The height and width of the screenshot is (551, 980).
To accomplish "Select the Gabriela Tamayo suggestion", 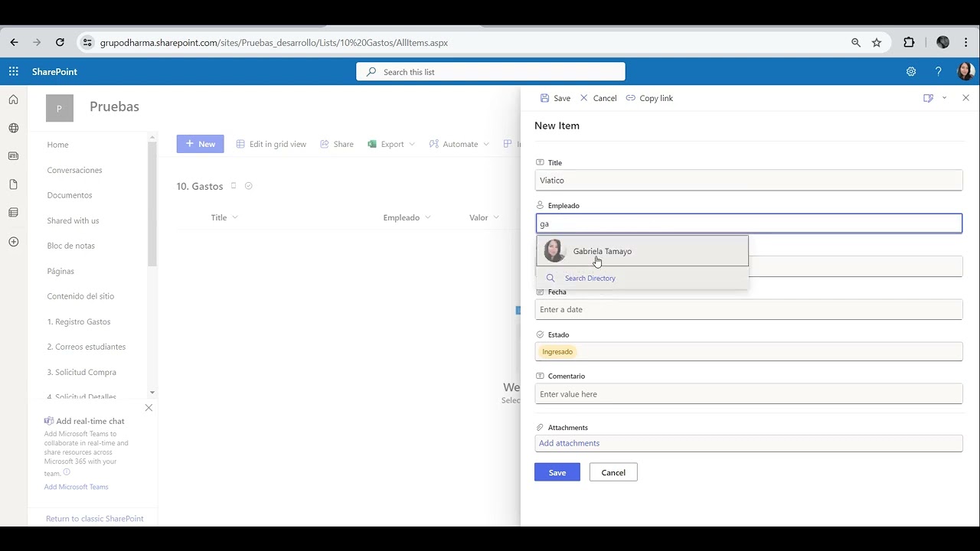I will coord(642,251).
